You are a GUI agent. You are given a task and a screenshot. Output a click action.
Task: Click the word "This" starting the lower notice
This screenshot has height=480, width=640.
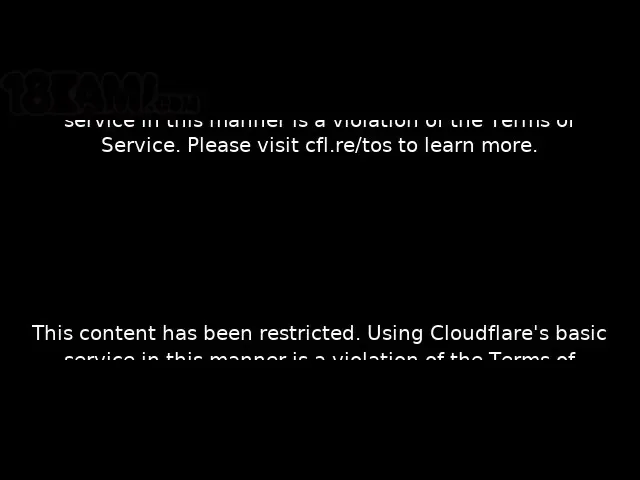point(52,333)
